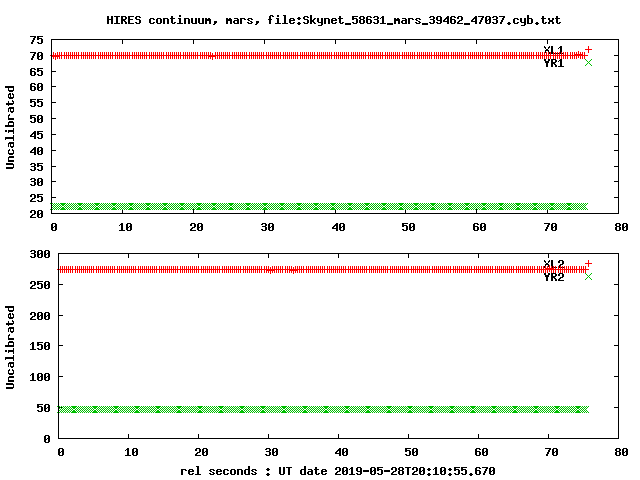Click the 150 tick label on the y-axis
This screenshot has width=640, height=480.
40,346
